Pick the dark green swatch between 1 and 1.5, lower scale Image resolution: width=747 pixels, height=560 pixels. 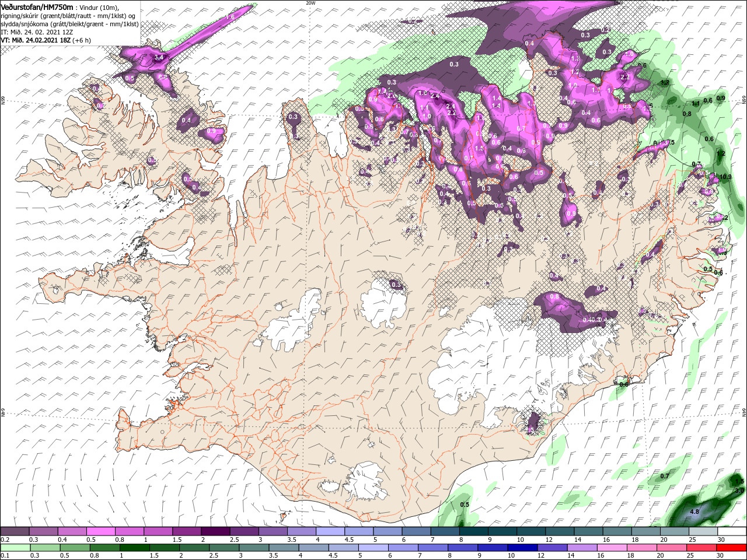coord(134,548)
